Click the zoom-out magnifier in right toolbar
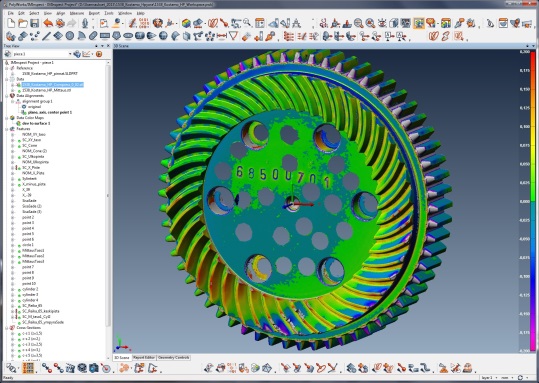This screenshot has width=539, height=383. coord(359,23)
